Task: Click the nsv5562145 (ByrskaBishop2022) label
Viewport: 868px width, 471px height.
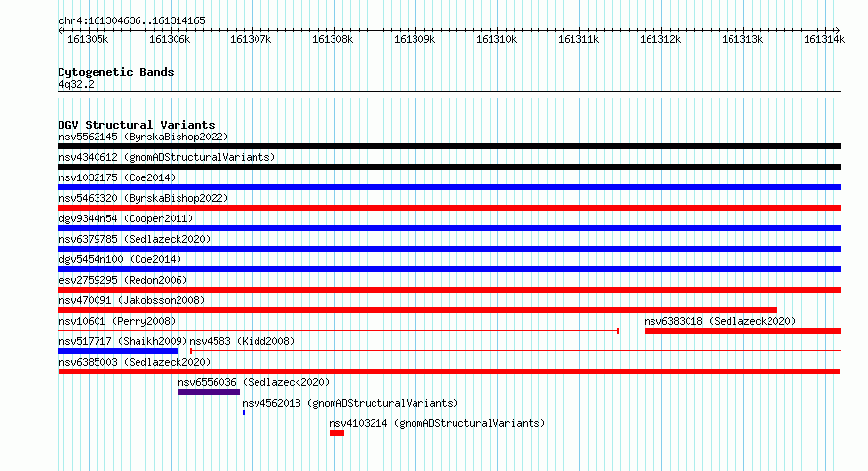Action: 143,137
